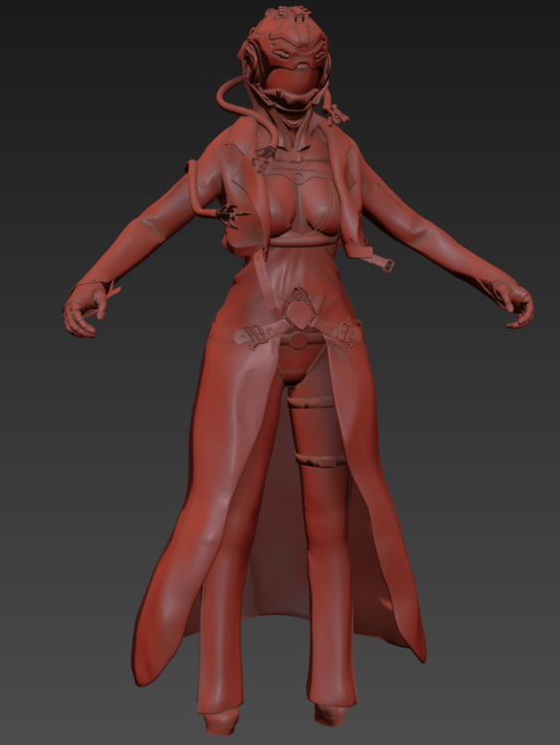Click the sculpted character's helmet in viewport
This screenshot has width=560, height=745.
click(x=286, y=60)
